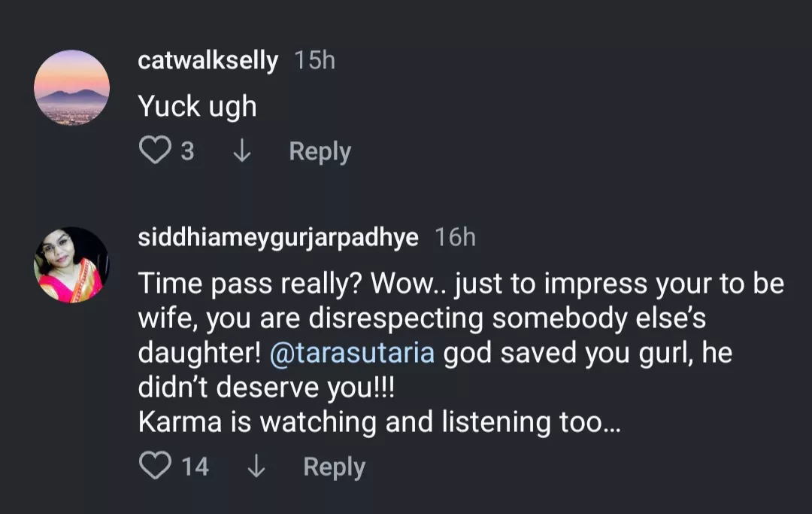Screen dimensions: 812x514
Task: View the 3 likes count on catwalkselly's comment
Action: [x=187, y=152]
